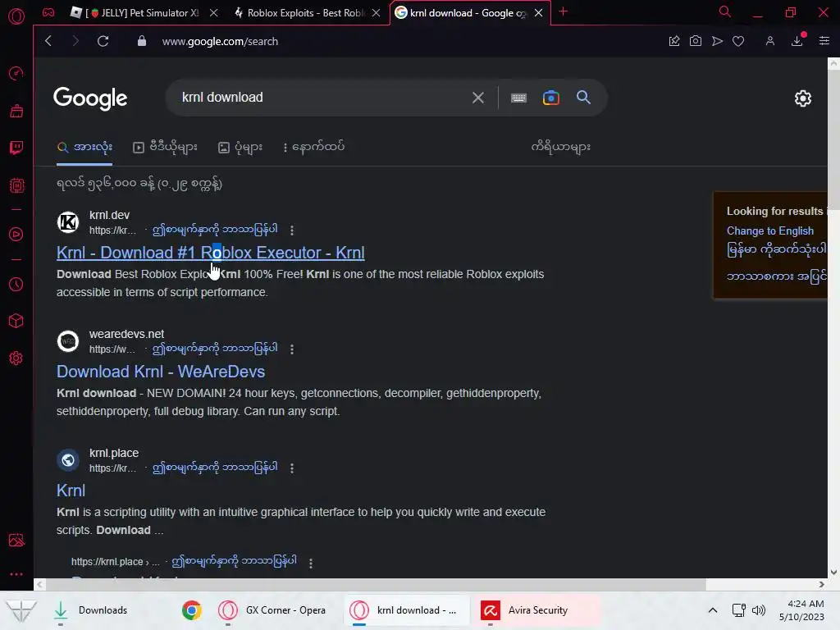
Task: Open History clock icon in sidebar
Action: point(16,284)
